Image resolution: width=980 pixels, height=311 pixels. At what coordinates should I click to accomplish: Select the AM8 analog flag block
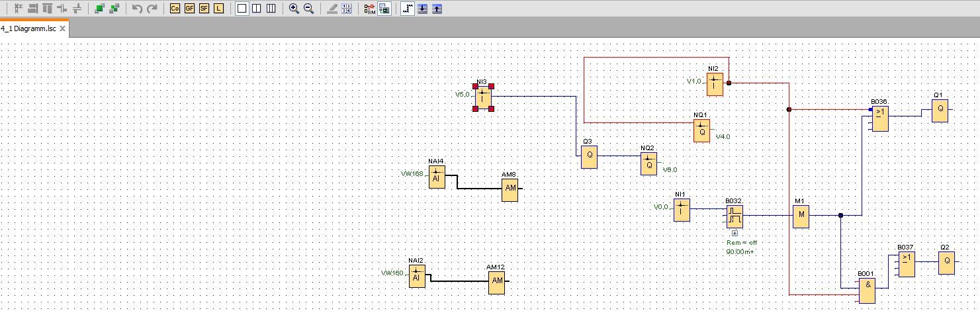510,190
